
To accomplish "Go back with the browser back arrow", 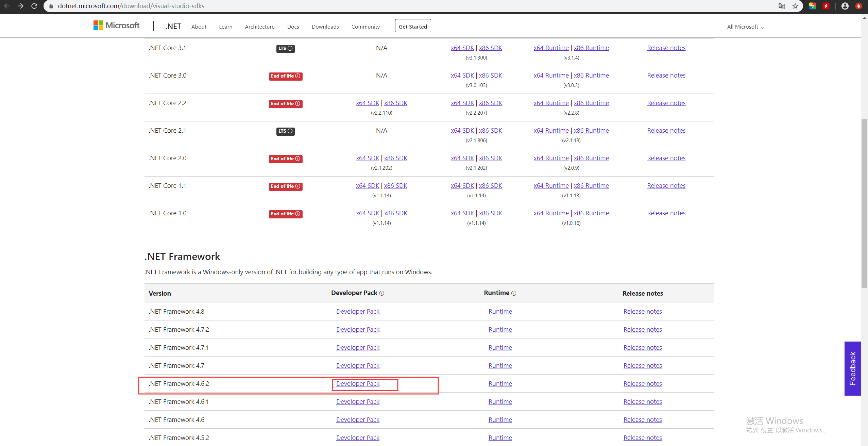I will click(x=7, y=6).
